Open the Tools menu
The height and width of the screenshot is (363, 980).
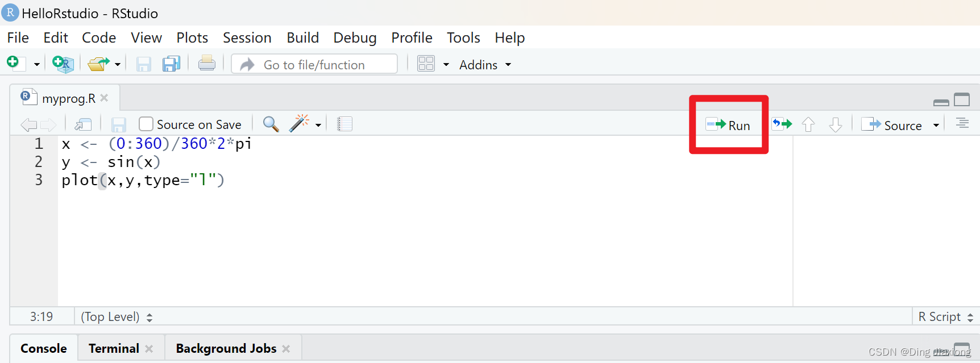463,37
